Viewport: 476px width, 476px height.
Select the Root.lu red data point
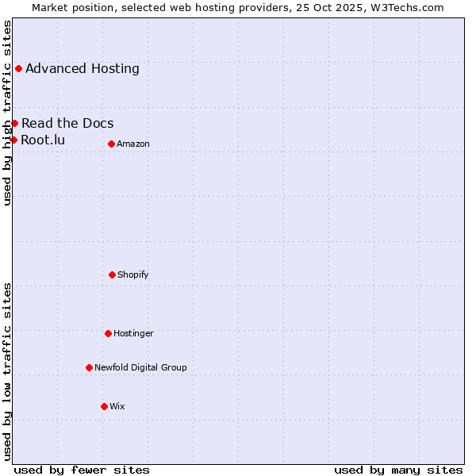point(13,140)
